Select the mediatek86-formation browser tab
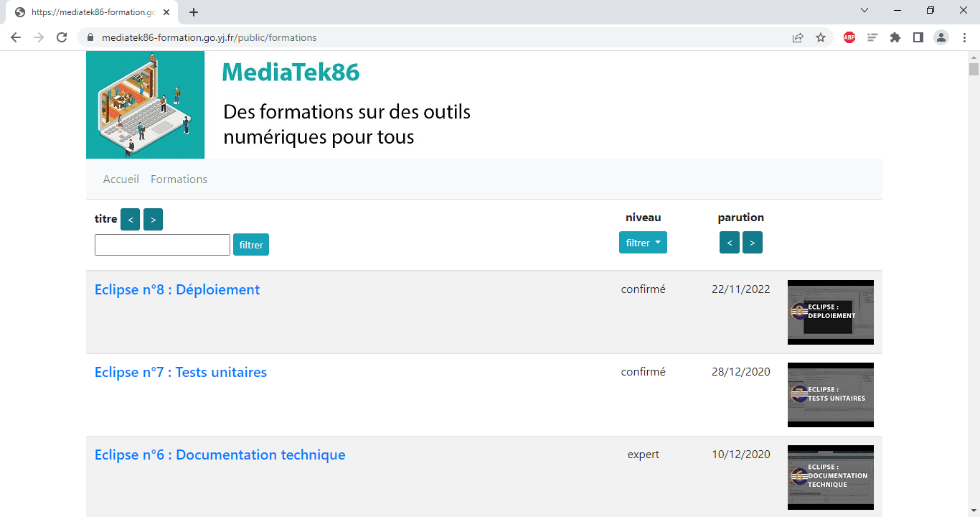This screenshot has height=517, width=980. click(92, 12)
